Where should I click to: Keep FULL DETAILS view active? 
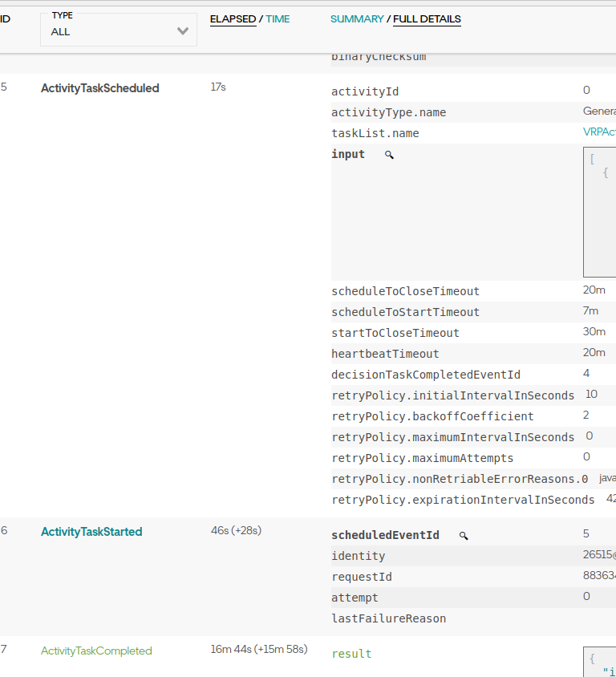click(427, 18)
